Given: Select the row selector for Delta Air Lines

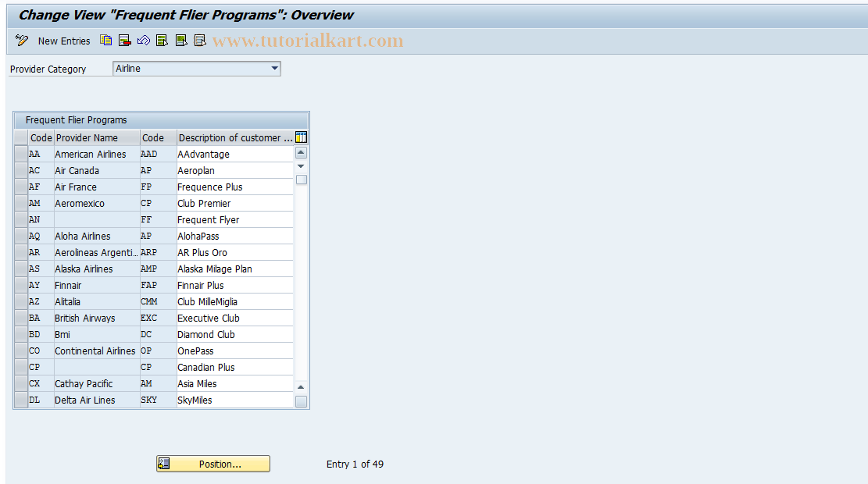Looking at the screenshot, I should click(x=21, y=400).
